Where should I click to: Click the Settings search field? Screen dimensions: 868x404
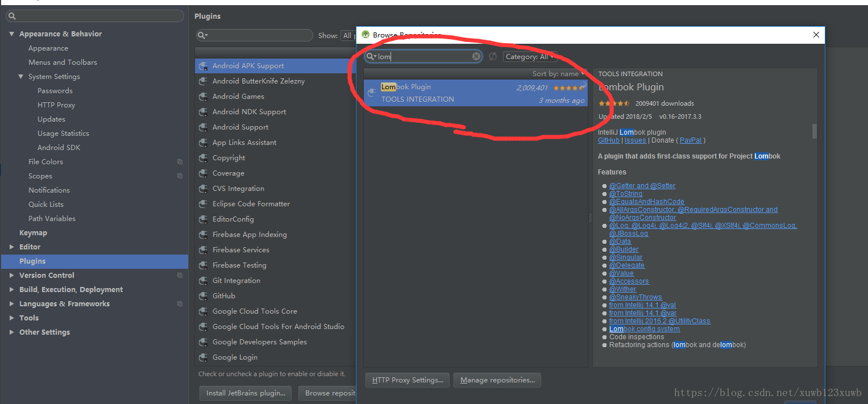[x=94, y=16]
